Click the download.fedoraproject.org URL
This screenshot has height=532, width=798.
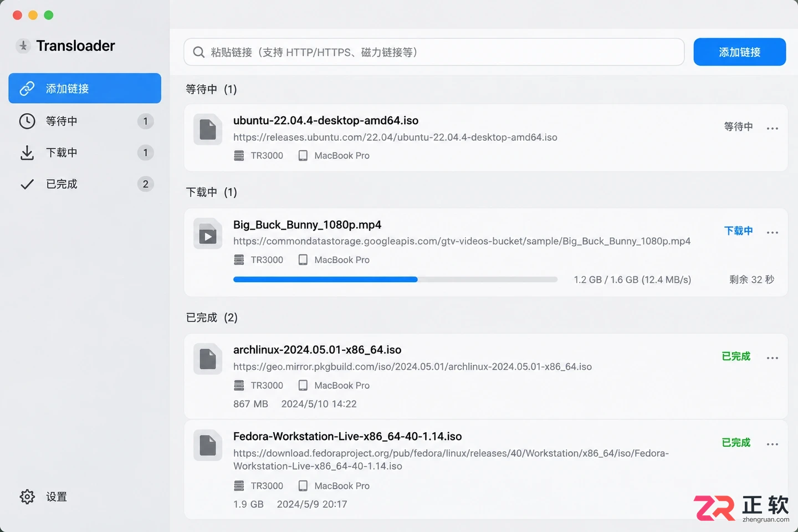[451, 459]
